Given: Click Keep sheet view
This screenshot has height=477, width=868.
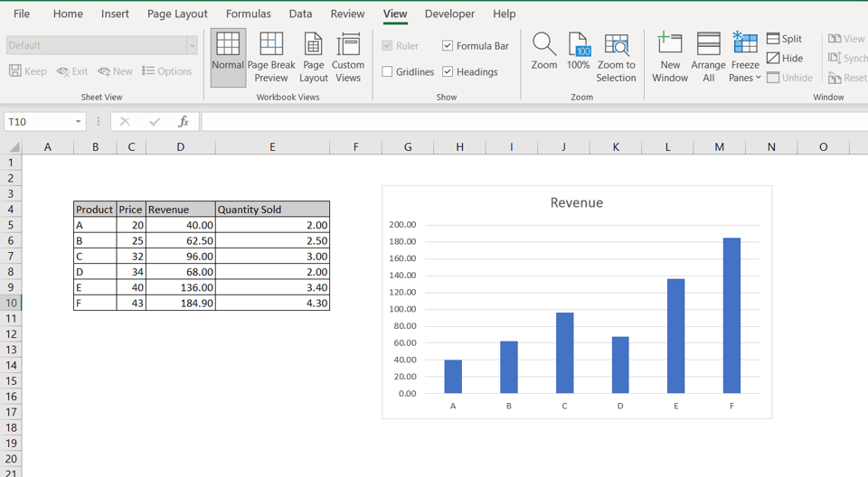Looking at the screenshot, I should [28, 71].
